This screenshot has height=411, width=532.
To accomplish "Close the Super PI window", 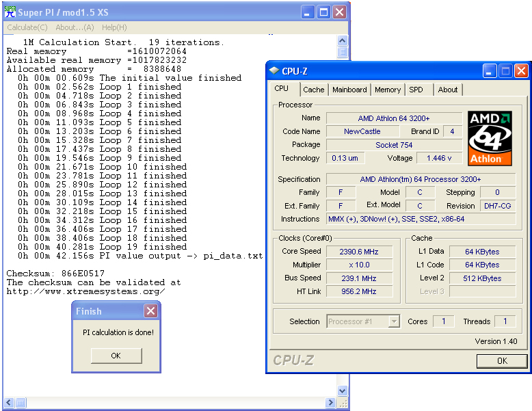I will [x=339, y=12].
